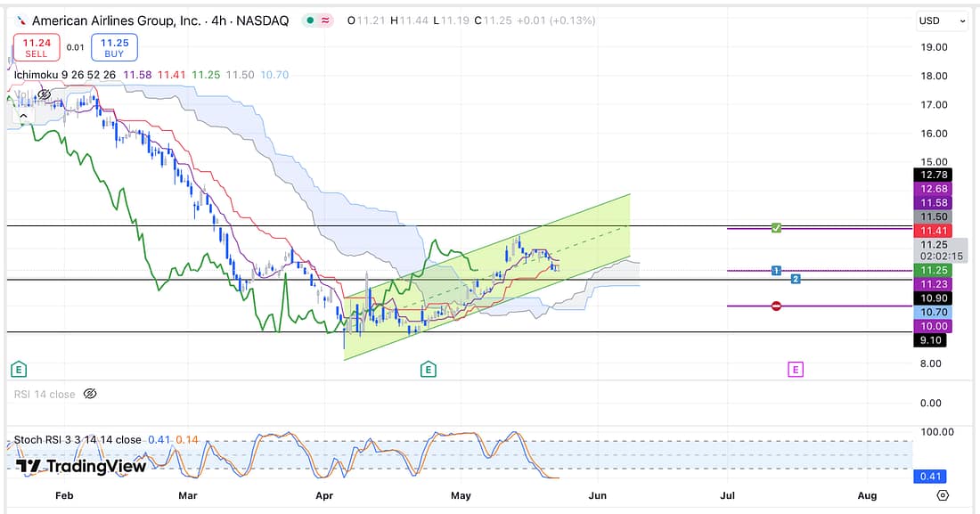
Task: Show the hidden RSI 14 indicator
Action: [89, 394]
